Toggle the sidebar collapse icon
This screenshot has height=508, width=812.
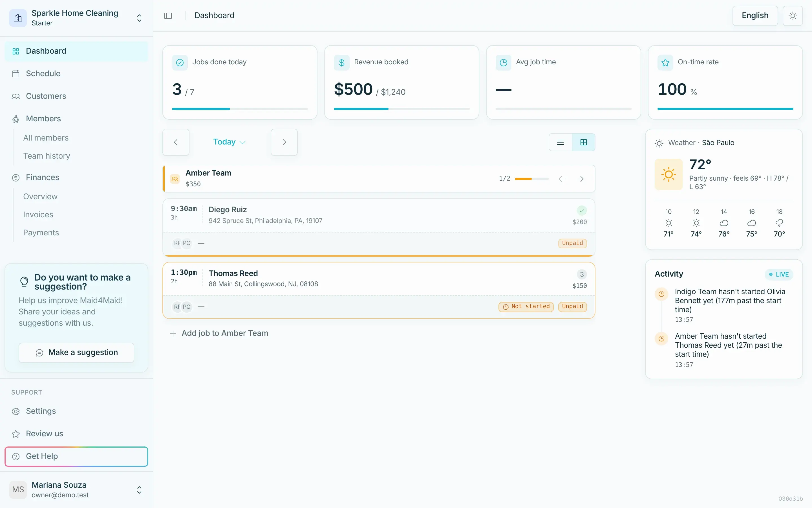click(x=168, y=16)
